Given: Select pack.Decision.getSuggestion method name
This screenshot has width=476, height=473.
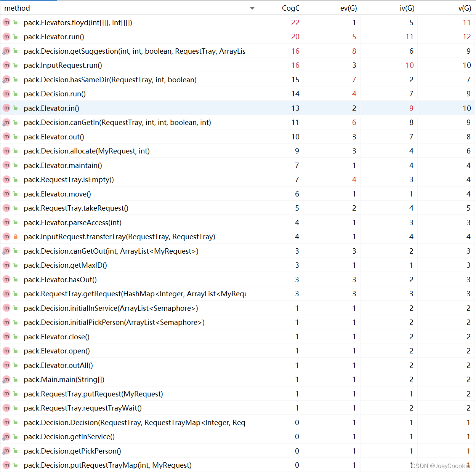Looking at the screenshot, I should 135,51.
